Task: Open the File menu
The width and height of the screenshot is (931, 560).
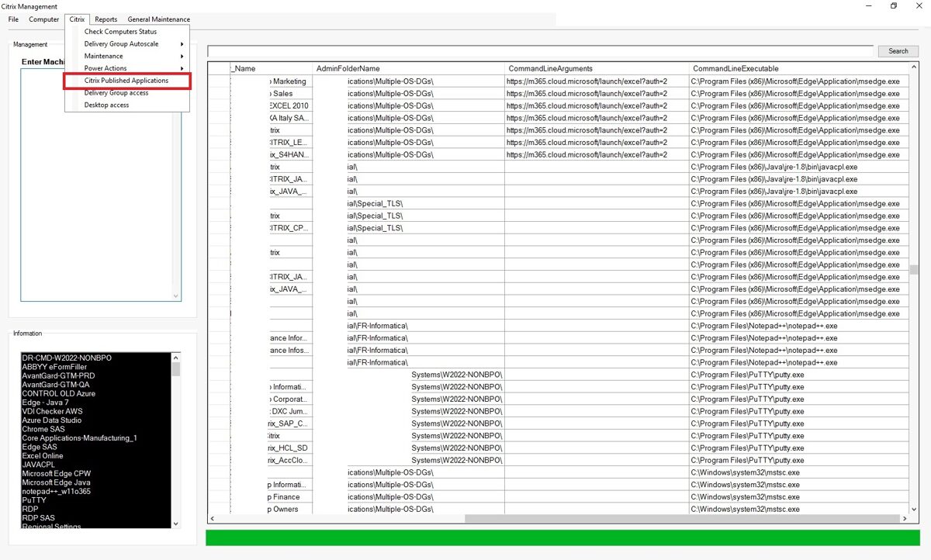Action: pos(13,19)
